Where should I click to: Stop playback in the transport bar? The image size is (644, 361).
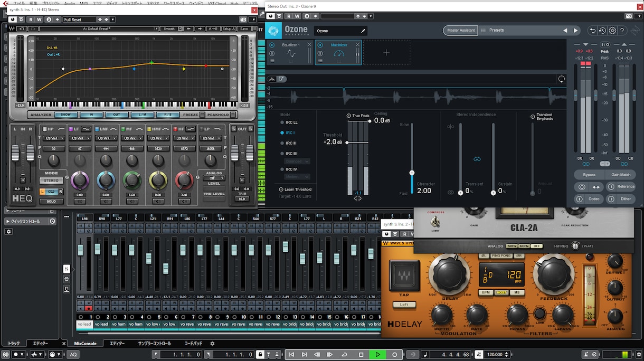point(361,355)
